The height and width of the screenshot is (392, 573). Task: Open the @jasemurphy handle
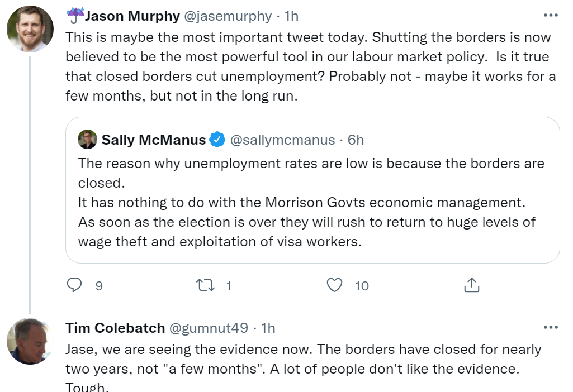point(228,16)
